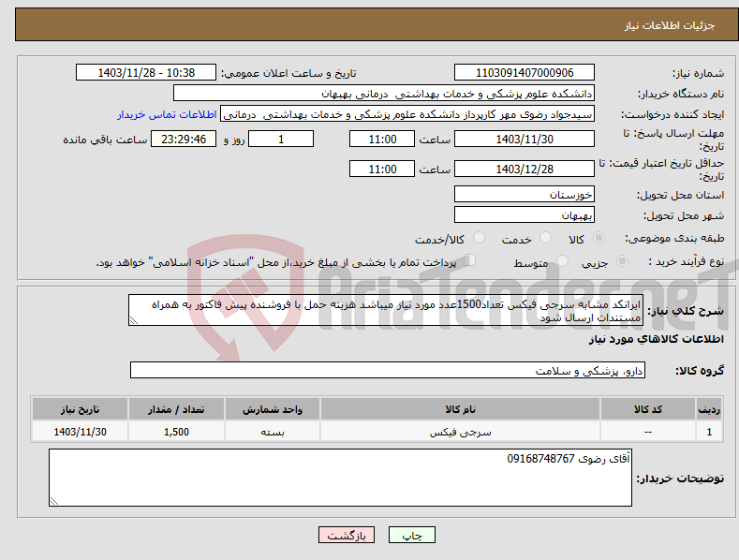Select the کالا radio button

point(599,238)
